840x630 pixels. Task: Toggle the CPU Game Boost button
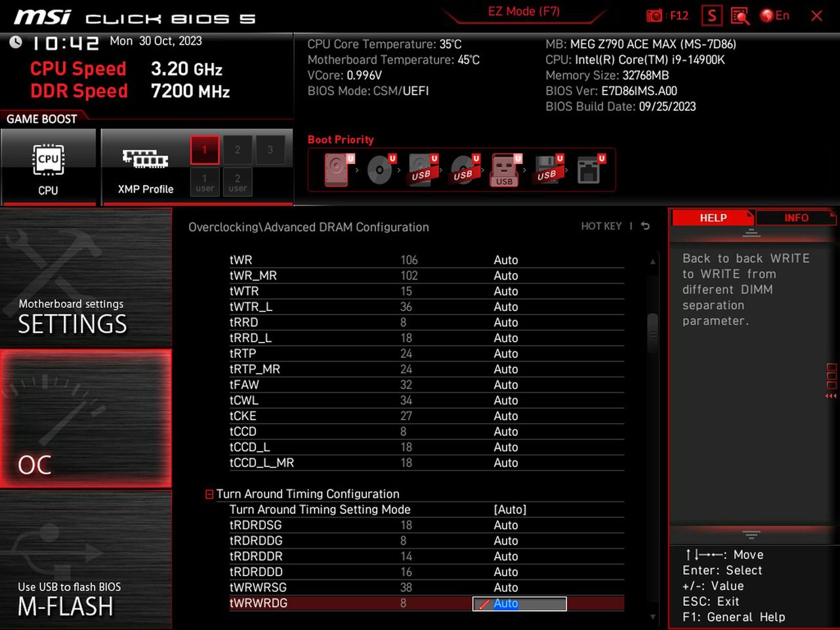click(48, 167)
